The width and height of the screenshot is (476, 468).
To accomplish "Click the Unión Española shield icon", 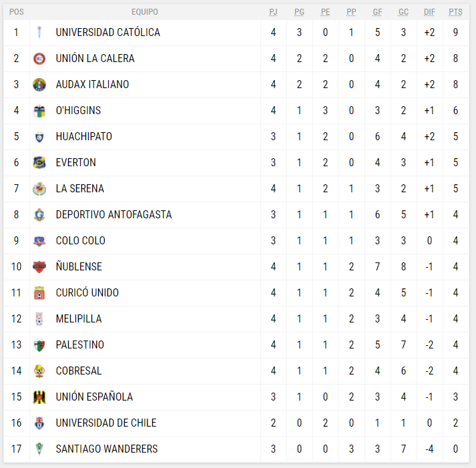I will click(x=39, y=397).
